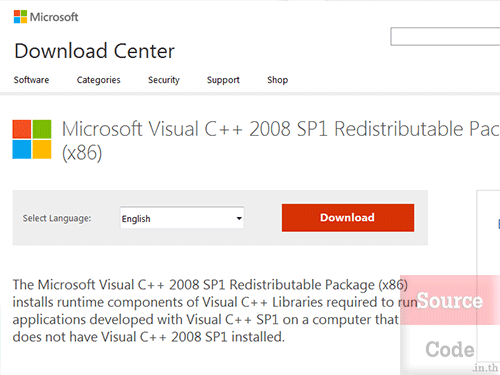Click the white side panel right of Download

[x=488, y=233]
